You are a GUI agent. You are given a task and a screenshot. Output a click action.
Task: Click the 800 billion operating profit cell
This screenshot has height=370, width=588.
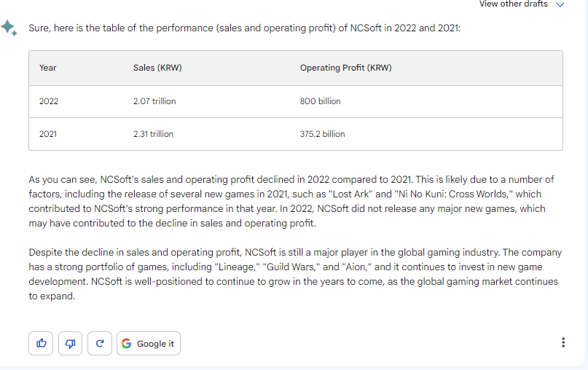coord(321,101)
